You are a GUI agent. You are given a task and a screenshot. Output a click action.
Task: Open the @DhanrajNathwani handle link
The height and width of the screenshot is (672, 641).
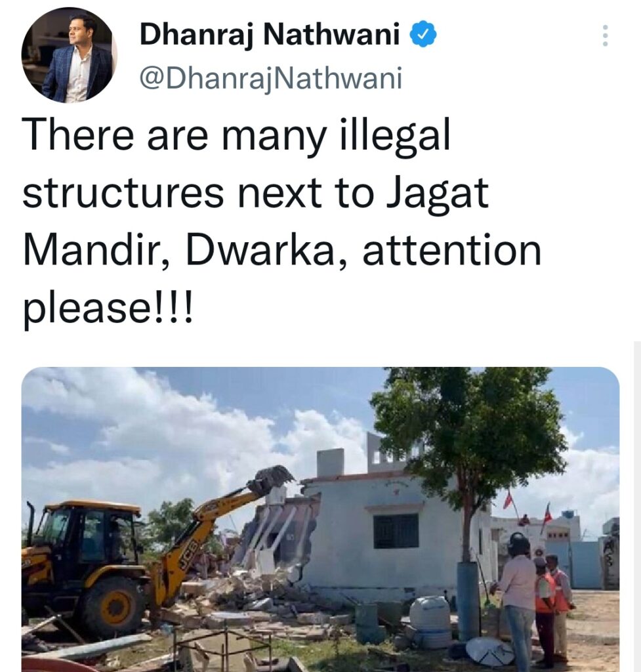271,79
